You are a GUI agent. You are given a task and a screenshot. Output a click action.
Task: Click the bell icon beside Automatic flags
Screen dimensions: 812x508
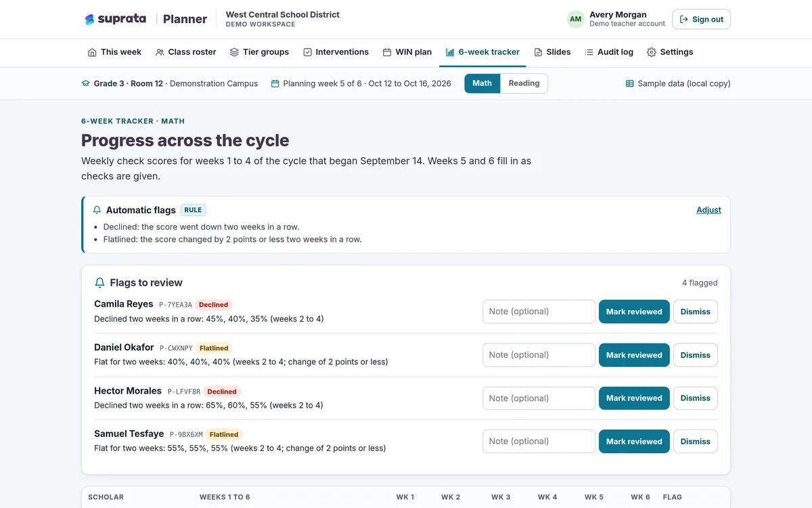tap(97, 210)
